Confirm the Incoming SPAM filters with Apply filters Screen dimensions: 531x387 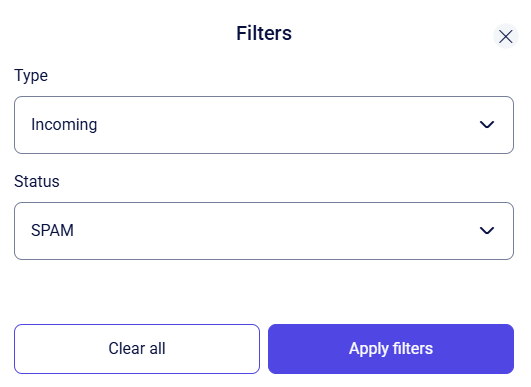coord(391,349)
